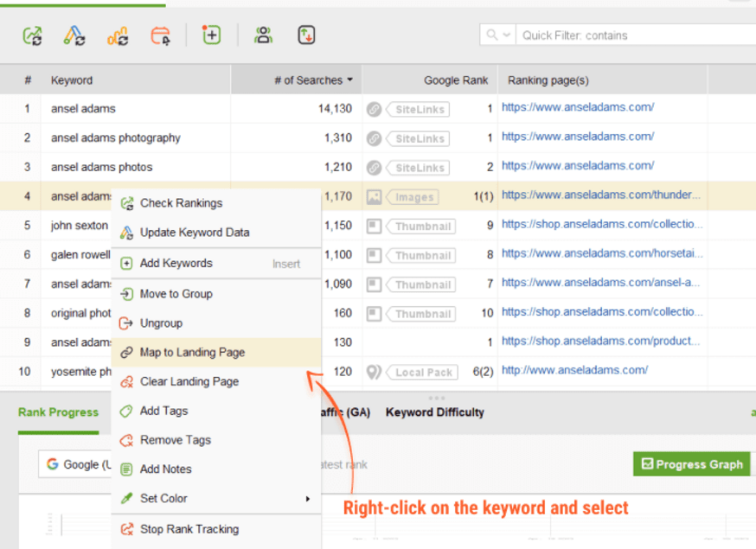Click inside the Quick Filter input field
The height and width of the screenshot is (549, 756).
click(605, 35)
